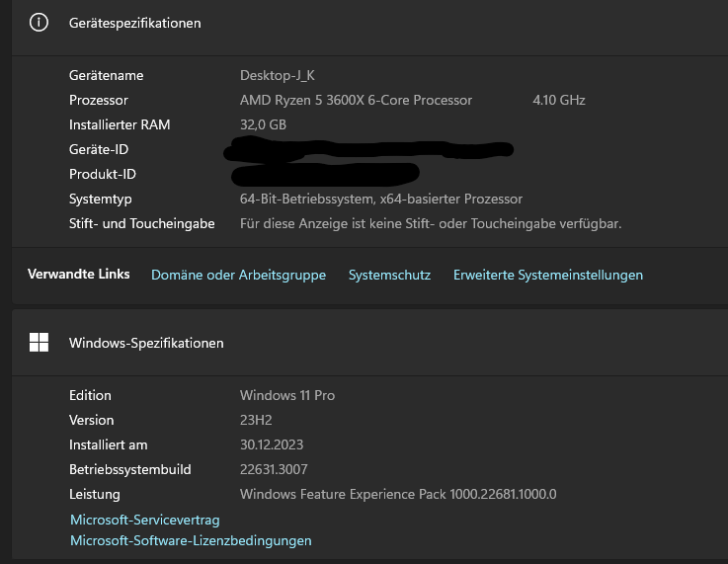The height and width of the screenshot is (564, 728).
Task: Select the Stift- oder Toucheingabe availability text
Action: (x=431, y=223)
